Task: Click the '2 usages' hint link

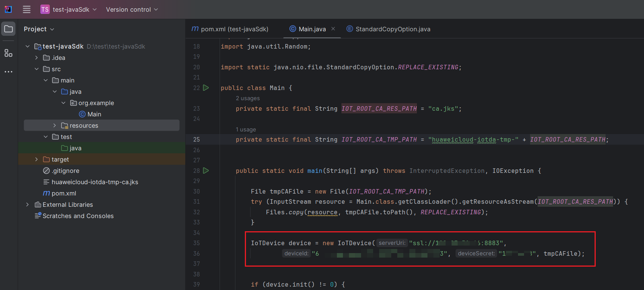Action: click(248, 98)
